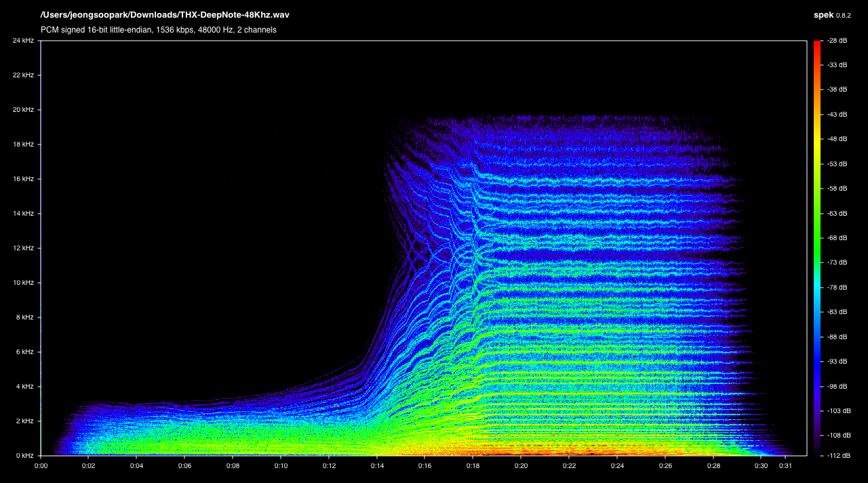The height and width of the screenshot is (483, 868).
Task: Click the 12 kHz frequency axis label
Action: pyautogui.click(x=23, y=248)
